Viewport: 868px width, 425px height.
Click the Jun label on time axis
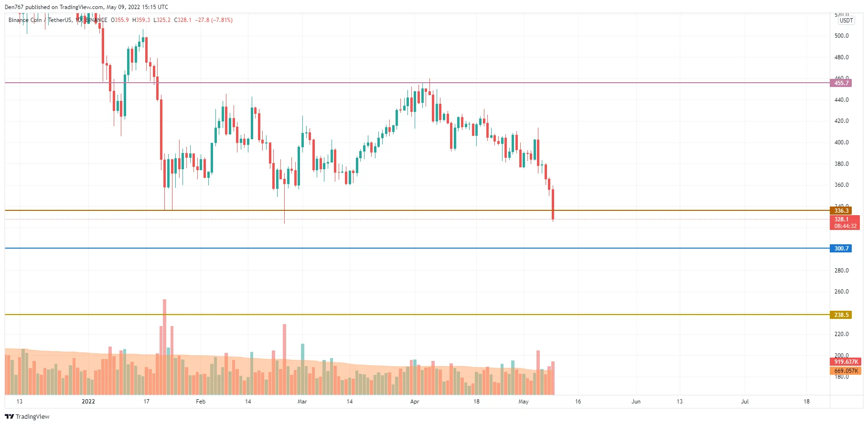tap(636, 402)
